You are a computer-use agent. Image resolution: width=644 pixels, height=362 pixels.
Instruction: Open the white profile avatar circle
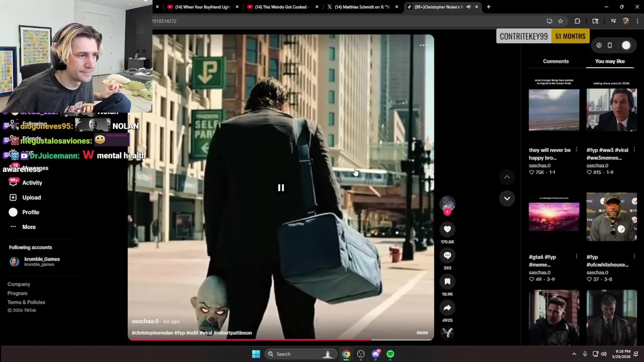[x=626, y=45]
